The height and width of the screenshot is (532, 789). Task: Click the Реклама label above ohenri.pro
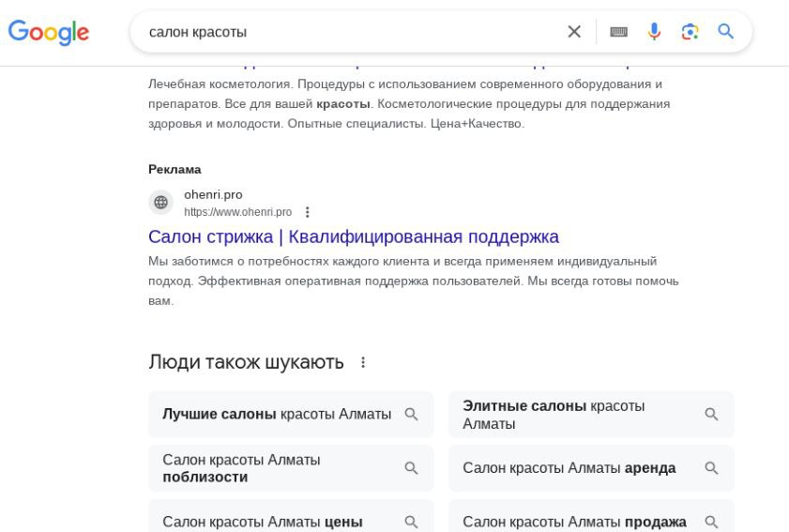coord(174,169)
